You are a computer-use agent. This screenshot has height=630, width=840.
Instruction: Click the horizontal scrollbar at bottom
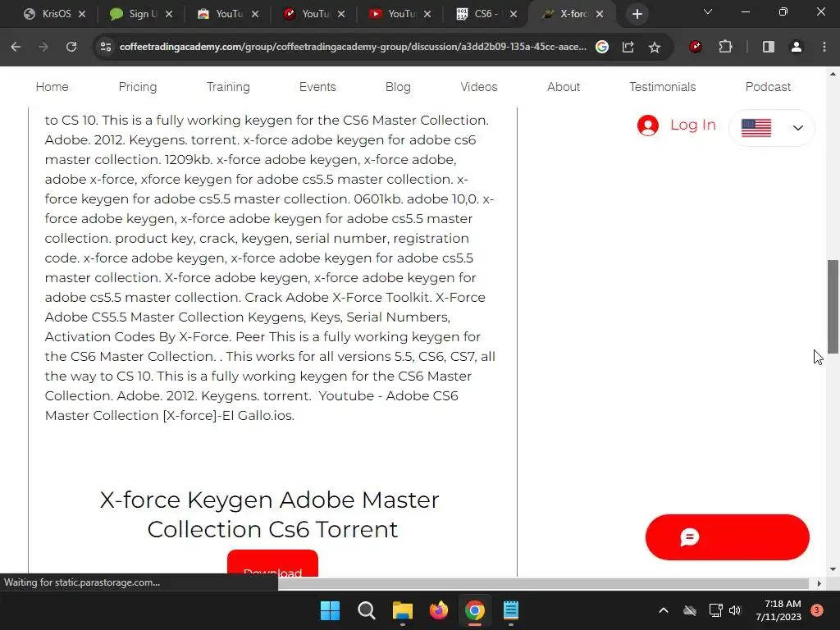[543, 583]
